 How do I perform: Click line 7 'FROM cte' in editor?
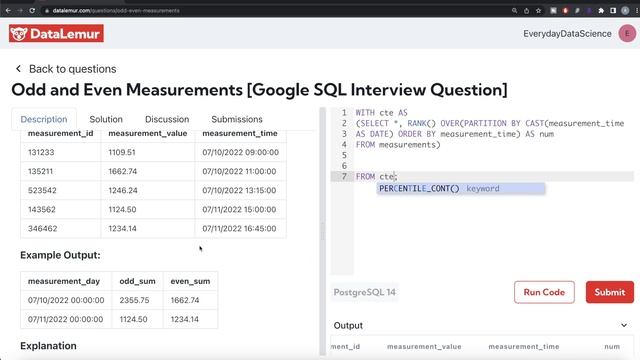click(x=376, y=177)
